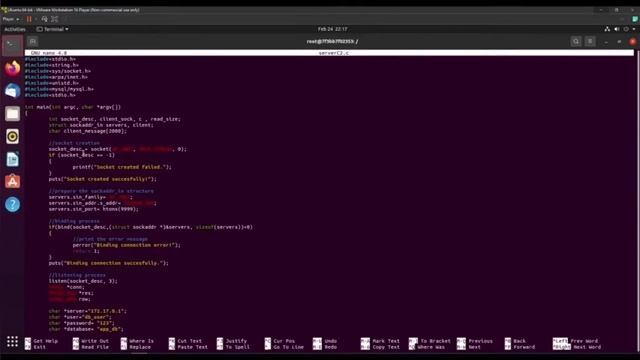Viewport: 640px width, 360px height.
Task: Open Thunderbird mail from the dock
Action: tap(12, 91)
